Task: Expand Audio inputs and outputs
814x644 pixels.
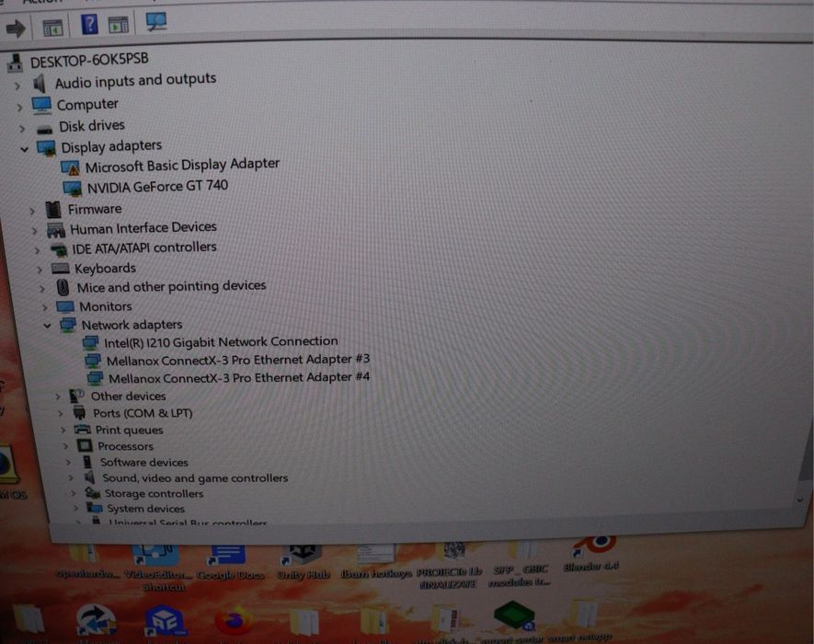Action: click(x=17, y=86)
